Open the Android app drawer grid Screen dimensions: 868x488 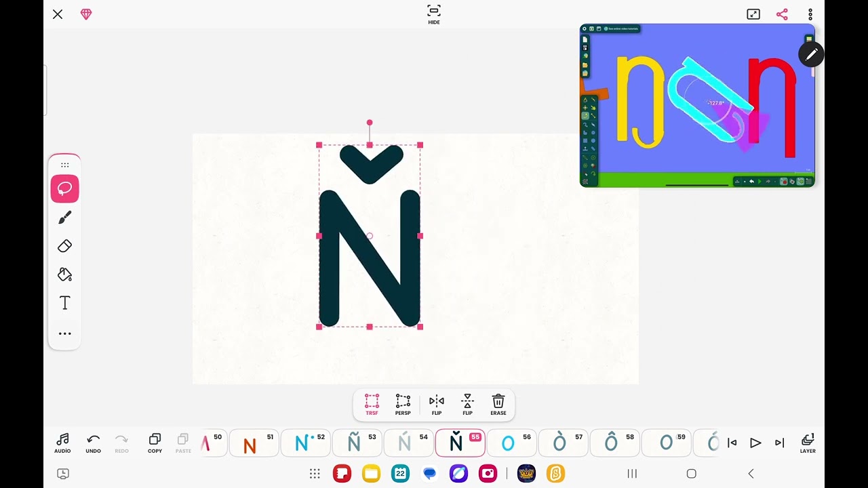315,474
